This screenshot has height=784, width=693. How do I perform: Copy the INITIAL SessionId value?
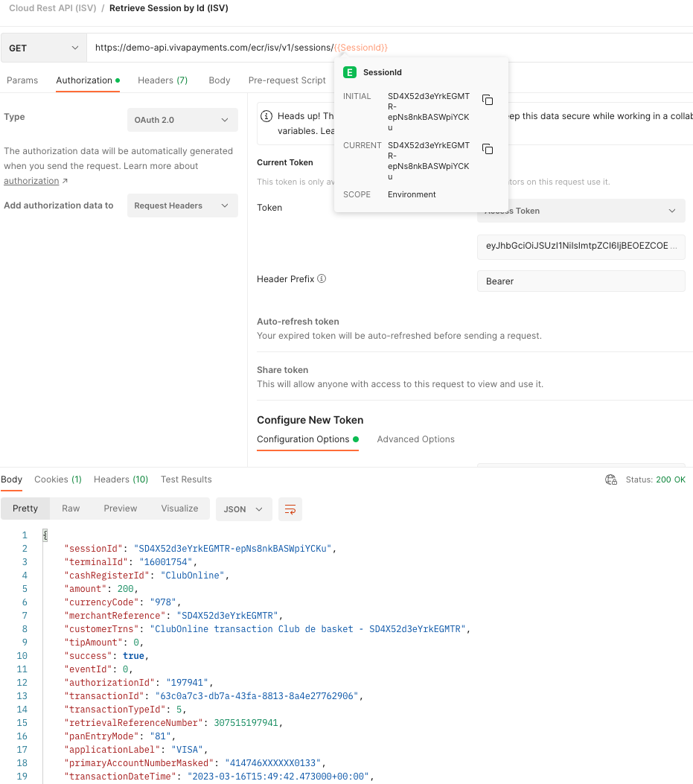pos(488,99)
